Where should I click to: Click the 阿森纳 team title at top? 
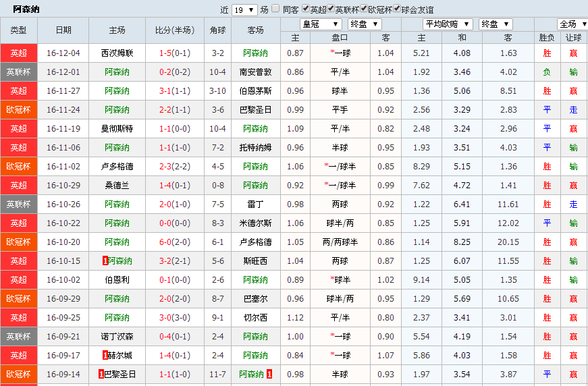point(26,9)
